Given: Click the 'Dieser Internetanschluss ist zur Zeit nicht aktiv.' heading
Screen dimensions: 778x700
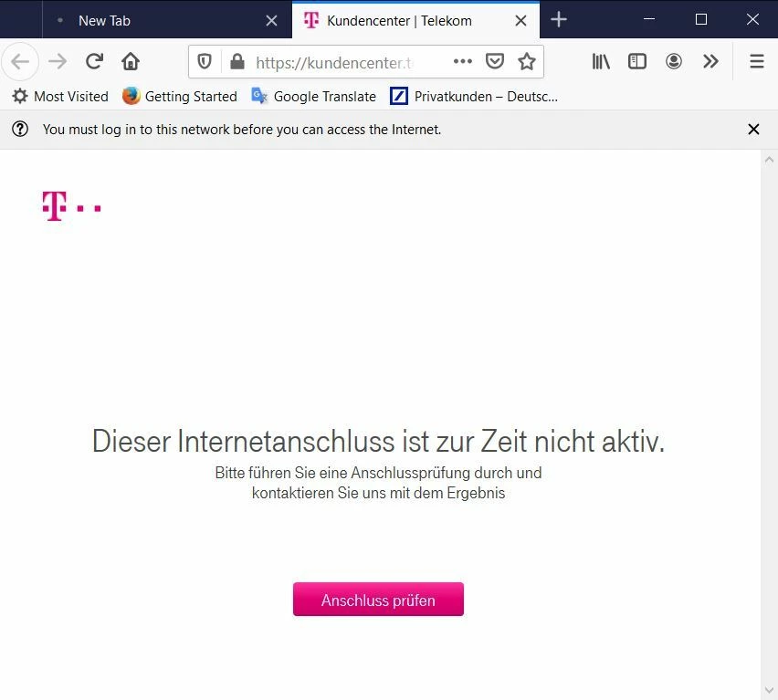Looking at the screenshot, I should tap(378, 441).
